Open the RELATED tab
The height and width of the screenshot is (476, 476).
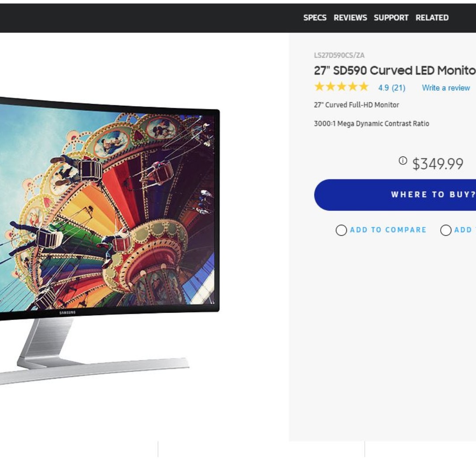(x=432, y=18)
